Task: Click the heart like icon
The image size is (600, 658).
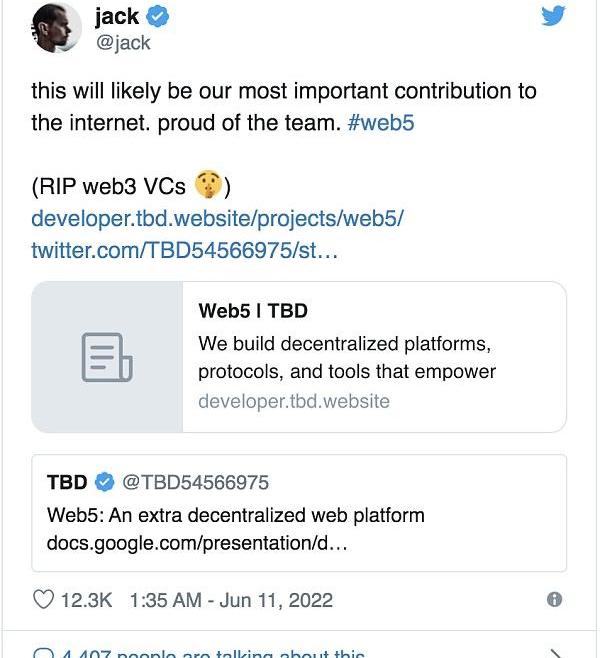Action: [43, 600]
